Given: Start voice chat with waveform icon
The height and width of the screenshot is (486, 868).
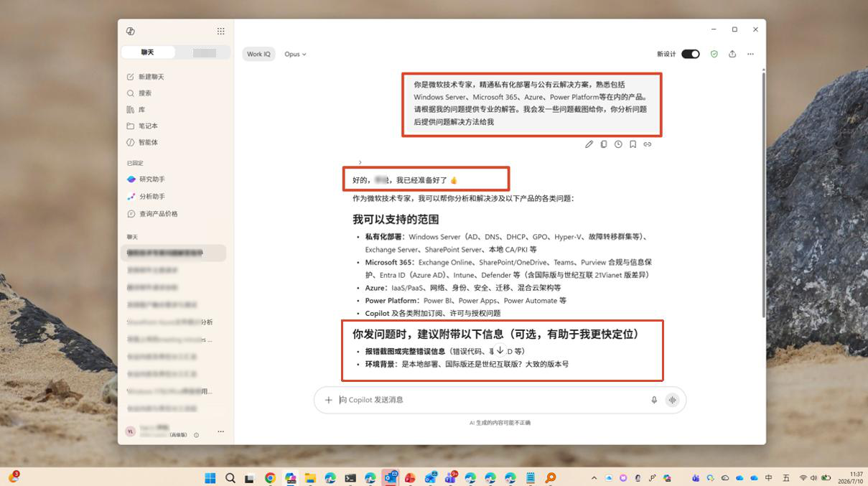Looking at the screenshot, I should tap(673, 400).
